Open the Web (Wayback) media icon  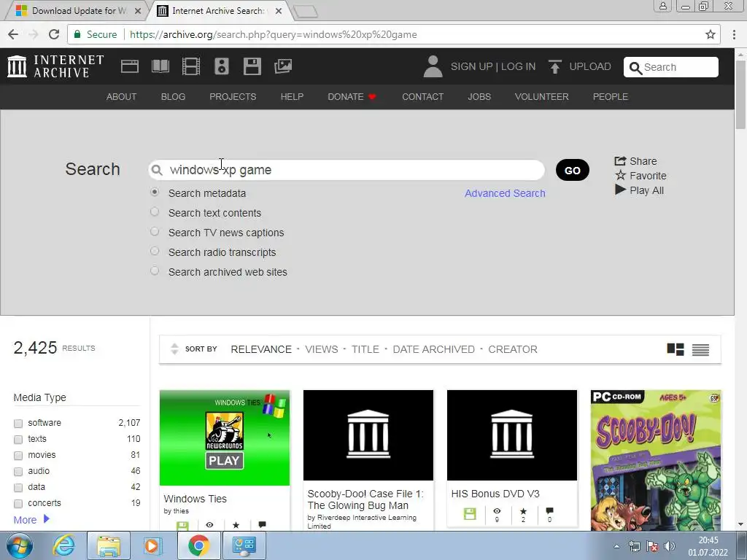(130, 66)
